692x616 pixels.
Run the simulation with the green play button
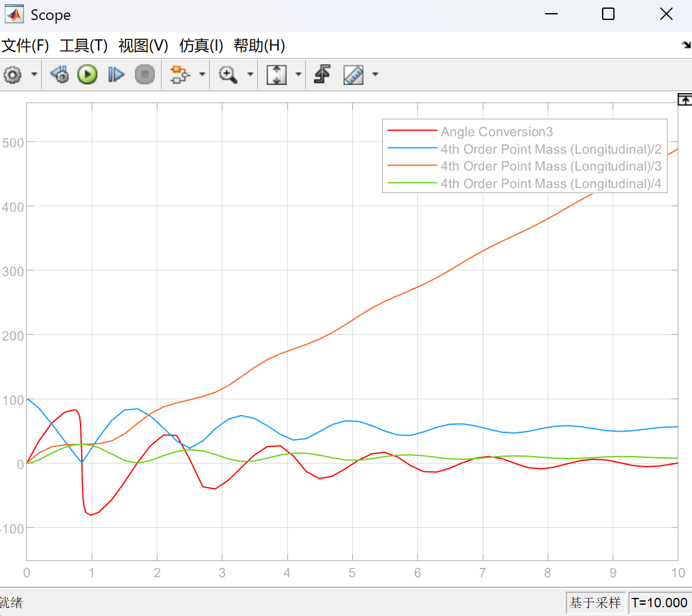pos(87,74)
